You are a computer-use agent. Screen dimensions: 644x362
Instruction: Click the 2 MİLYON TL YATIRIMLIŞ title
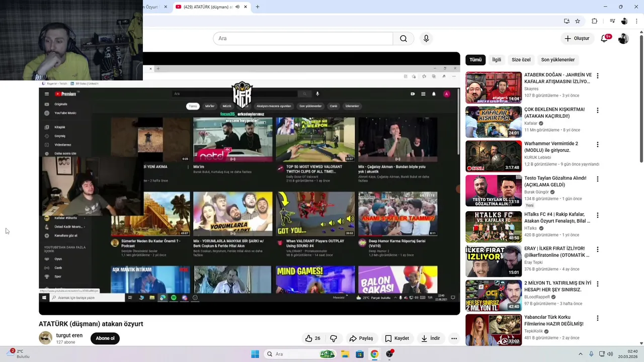click(557, 286)
